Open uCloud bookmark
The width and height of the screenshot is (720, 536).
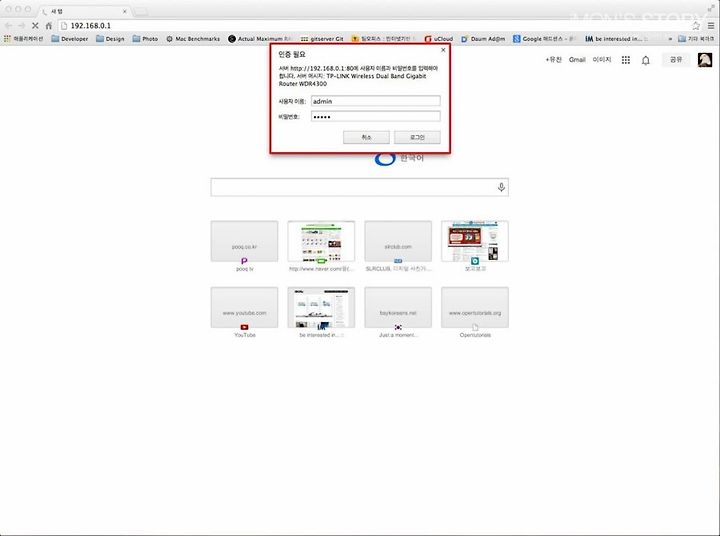pos(439,39)
